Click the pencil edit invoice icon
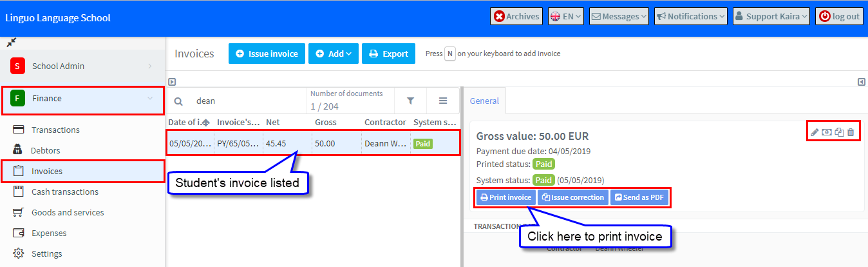The height and width of the screenshot is (267, 868). coord(815,132)
